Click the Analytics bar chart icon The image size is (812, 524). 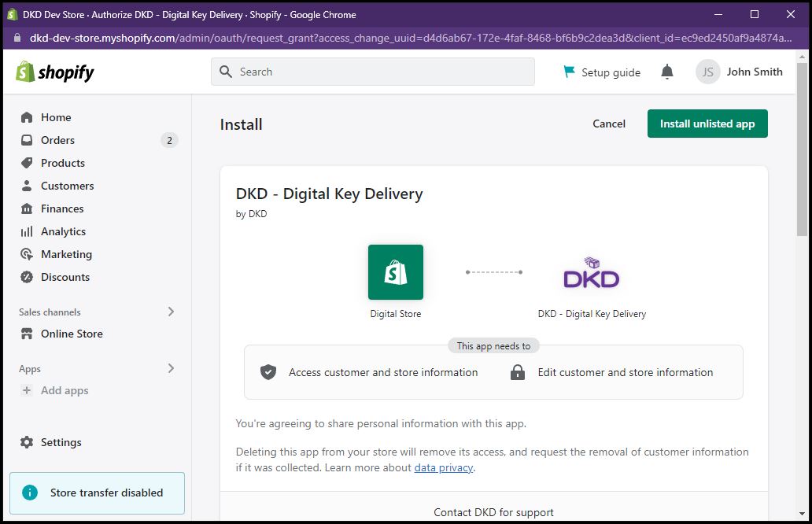[x=27, y=231]
